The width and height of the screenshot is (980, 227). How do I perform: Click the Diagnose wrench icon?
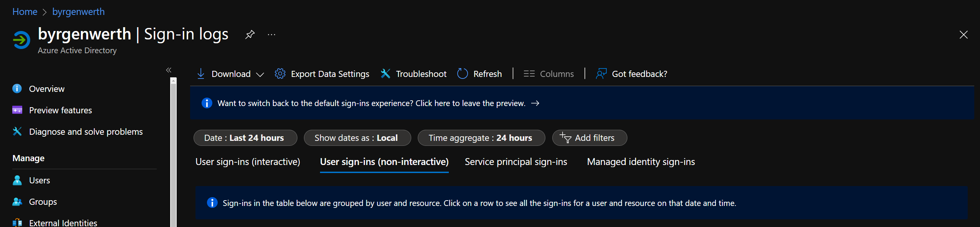coord(17,131)
